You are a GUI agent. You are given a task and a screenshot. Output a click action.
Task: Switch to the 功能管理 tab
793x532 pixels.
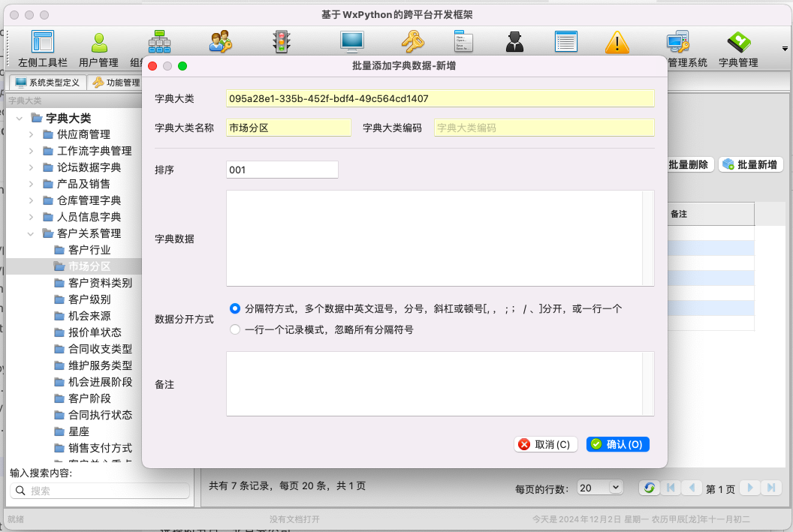coord(116,83)
